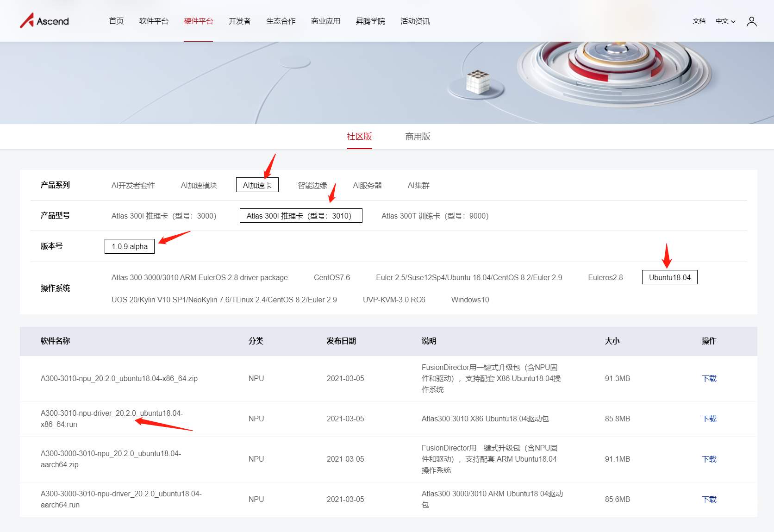The image size is (774, 532).
Task: Open the 开发者 menu
Action: tap(240, 21)
